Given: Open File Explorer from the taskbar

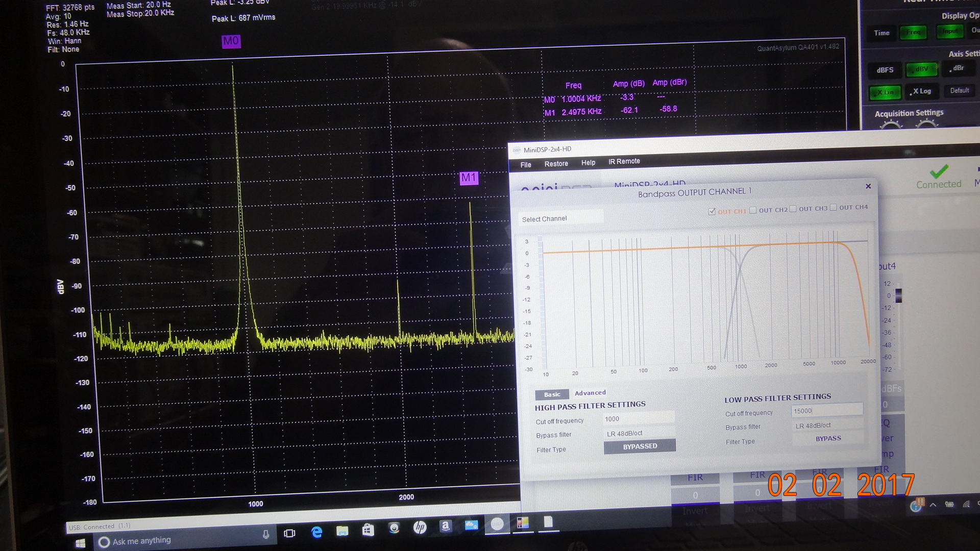Looking at the screenshot, I should point(342,531).
